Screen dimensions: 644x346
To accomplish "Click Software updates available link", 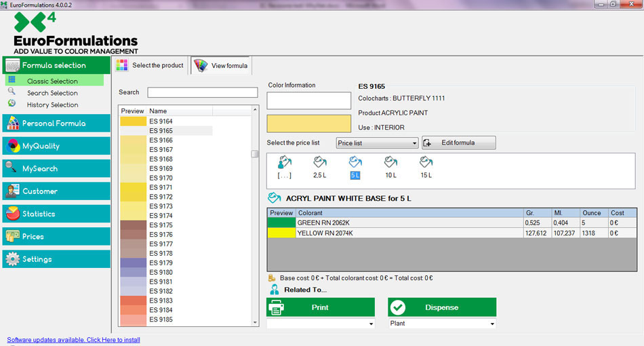I will [73, 340].
